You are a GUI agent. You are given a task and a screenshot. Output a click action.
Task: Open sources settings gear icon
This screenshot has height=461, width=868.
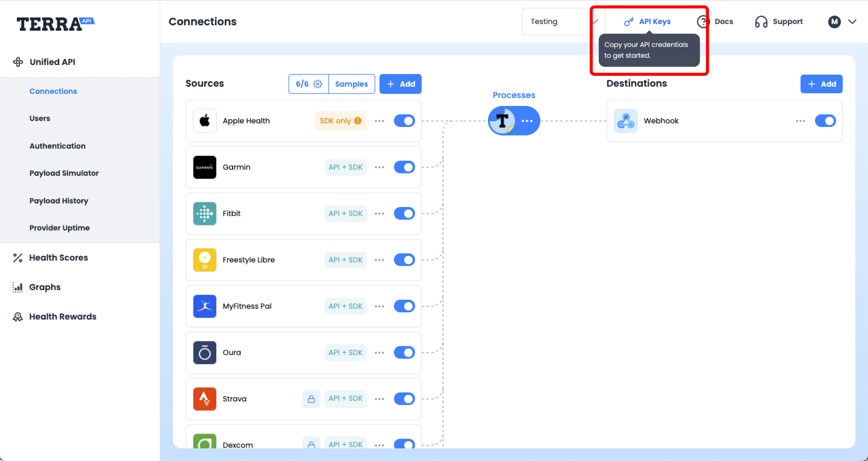(318, 84)
